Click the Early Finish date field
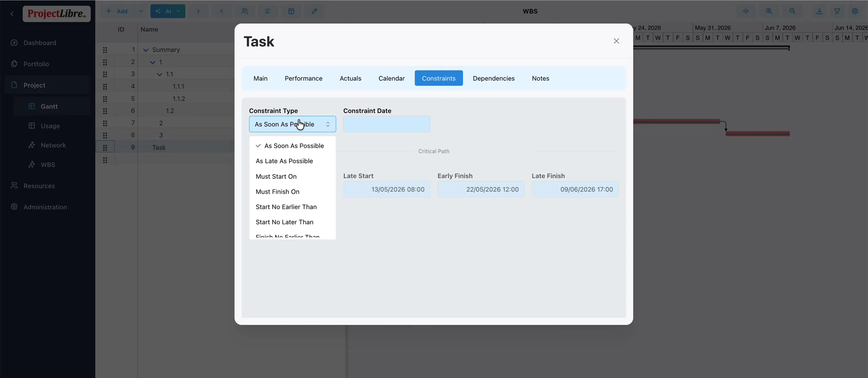This screenshot has width=868, height=378. (481, 189)
